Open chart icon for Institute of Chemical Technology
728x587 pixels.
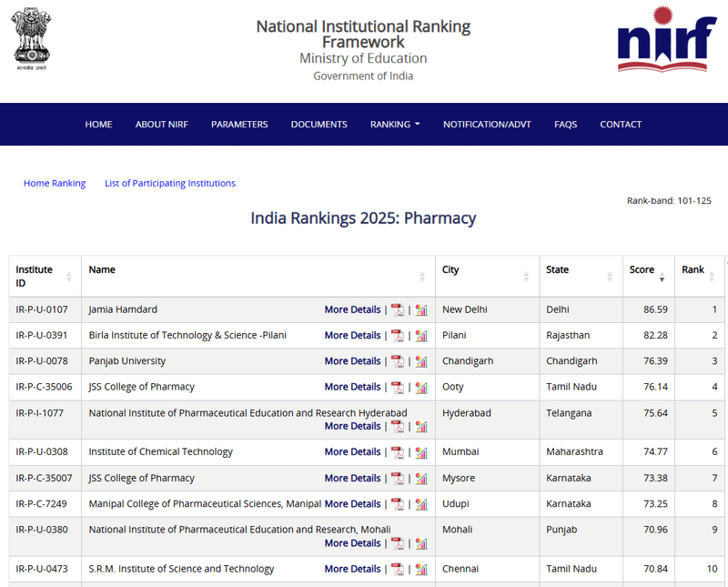421,452
